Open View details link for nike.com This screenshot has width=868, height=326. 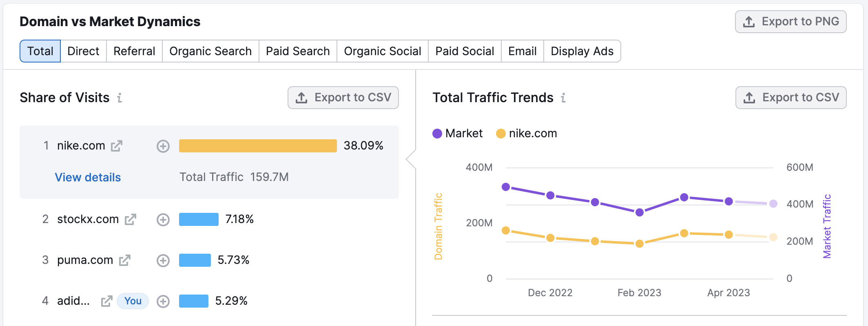(x=88, y=177)
